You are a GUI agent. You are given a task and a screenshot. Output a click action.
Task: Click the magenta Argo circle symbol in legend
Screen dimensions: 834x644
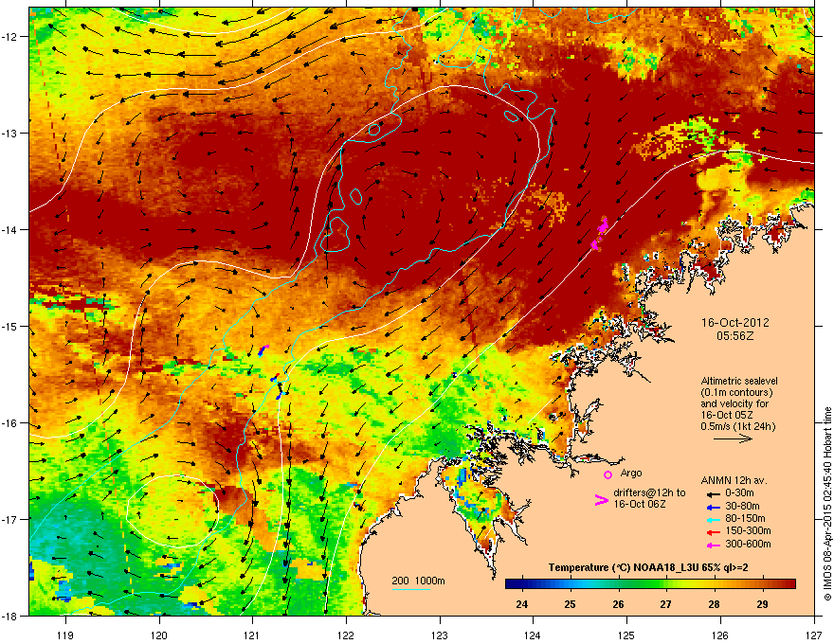[x=607, y=474]
